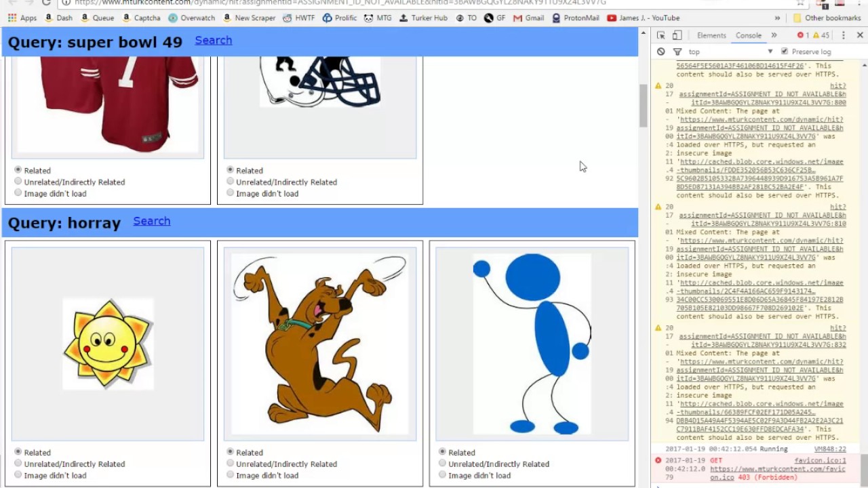Open the Captcha bookmark
868x488 pixels.
pos(141,18)
